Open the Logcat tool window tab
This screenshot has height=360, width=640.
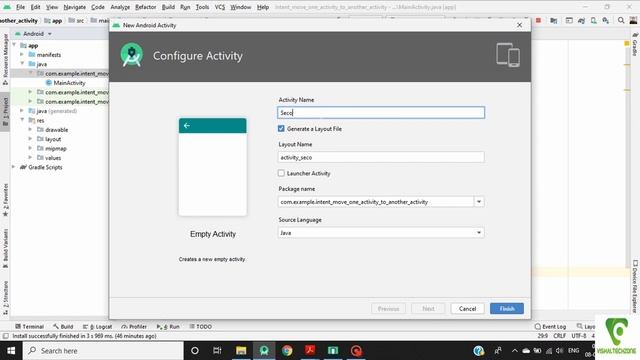pyautogui.click(x=98, y=327)
